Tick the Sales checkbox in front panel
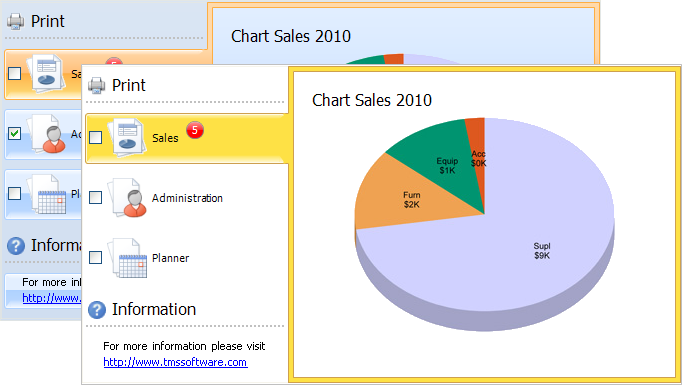 [x=95, y=137]
